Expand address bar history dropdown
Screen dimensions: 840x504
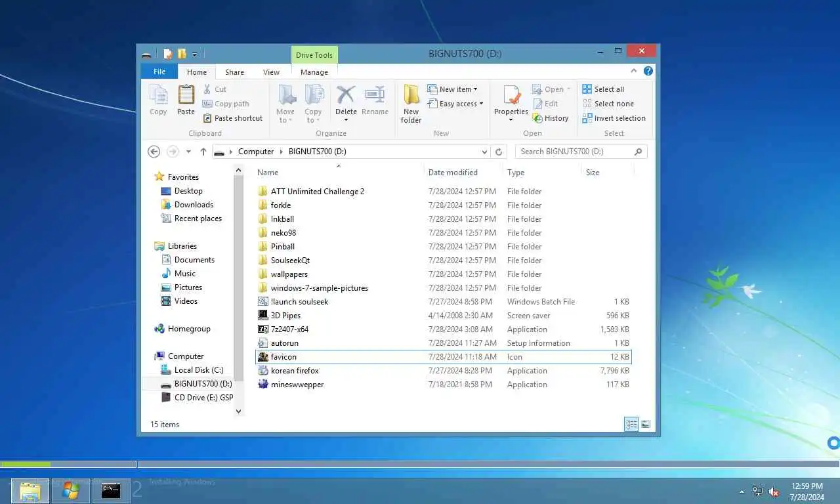[485, 152]
